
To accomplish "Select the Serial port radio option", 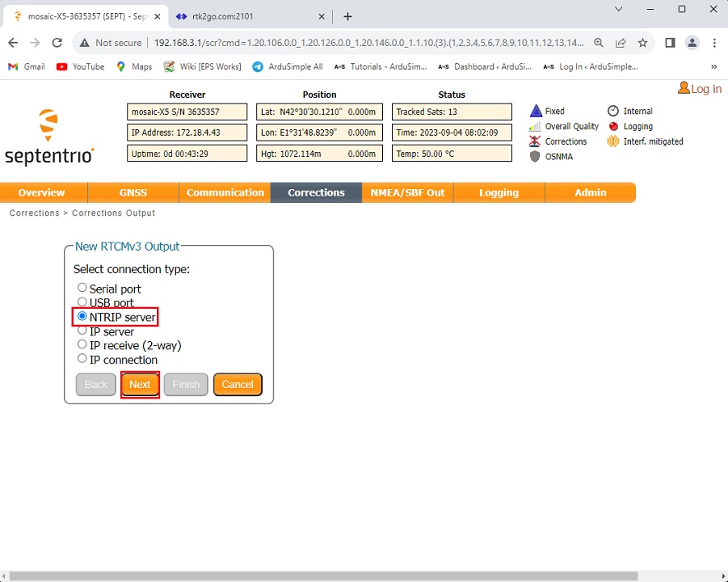I will [x=82, y=288].
